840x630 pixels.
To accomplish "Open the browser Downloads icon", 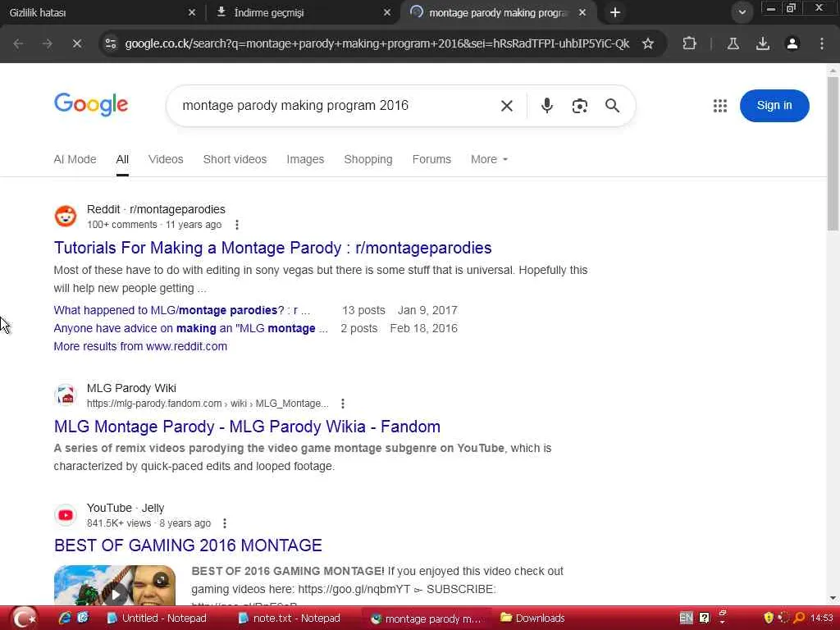I will tap(762, 43).
